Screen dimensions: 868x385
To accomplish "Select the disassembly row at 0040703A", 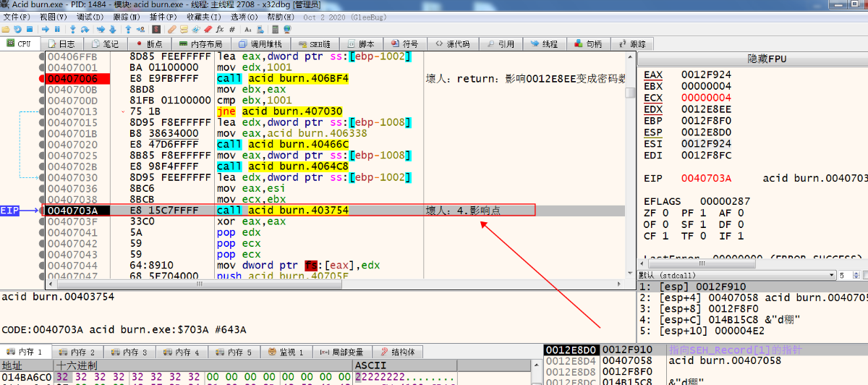I will [x=335, y=211].
